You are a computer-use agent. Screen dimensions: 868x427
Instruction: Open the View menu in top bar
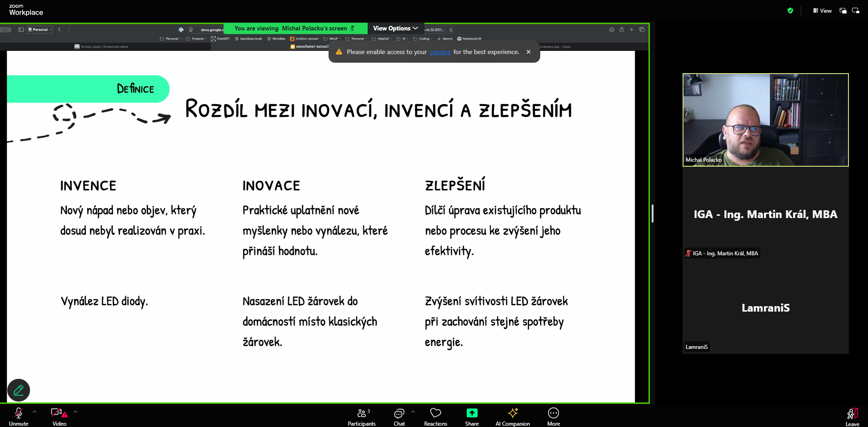click(823, 11)
